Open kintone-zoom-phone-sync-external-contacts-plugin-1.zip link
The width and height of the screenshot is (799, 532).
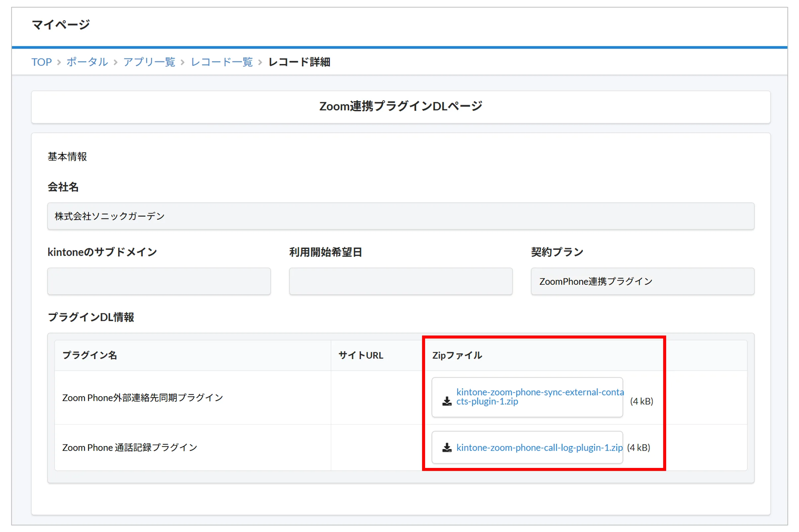tap(540, 397)
